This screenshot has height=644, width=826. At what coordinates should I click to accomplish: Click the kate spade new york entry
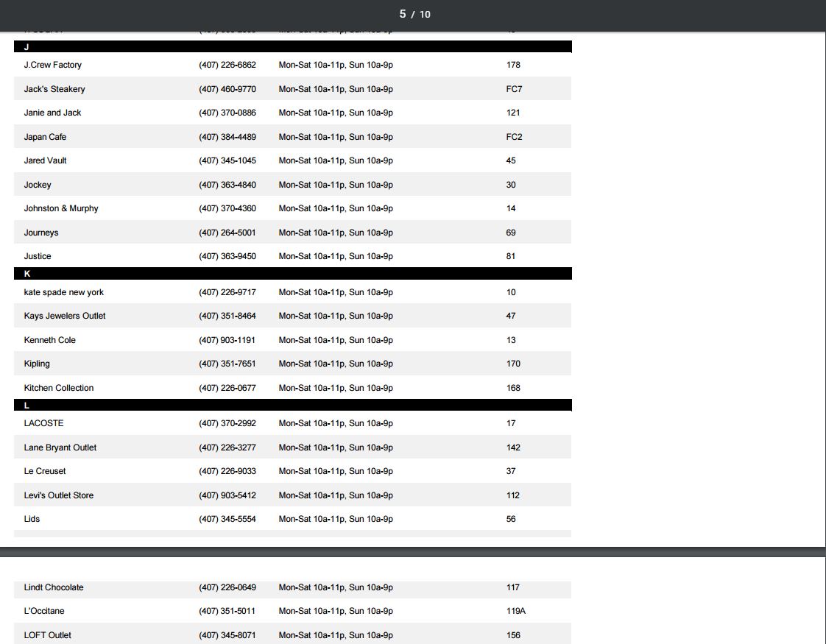point(63,292)
